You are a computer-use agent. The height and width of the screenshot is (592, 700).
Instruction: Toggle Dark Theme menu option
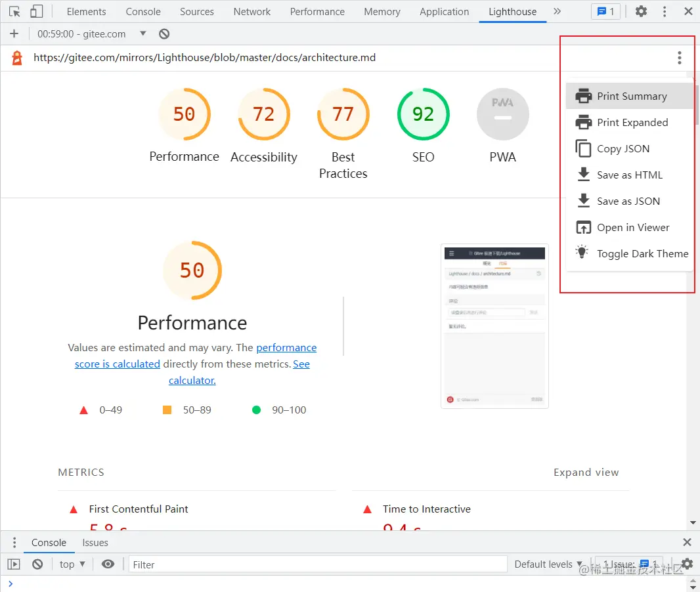[630, 253]
